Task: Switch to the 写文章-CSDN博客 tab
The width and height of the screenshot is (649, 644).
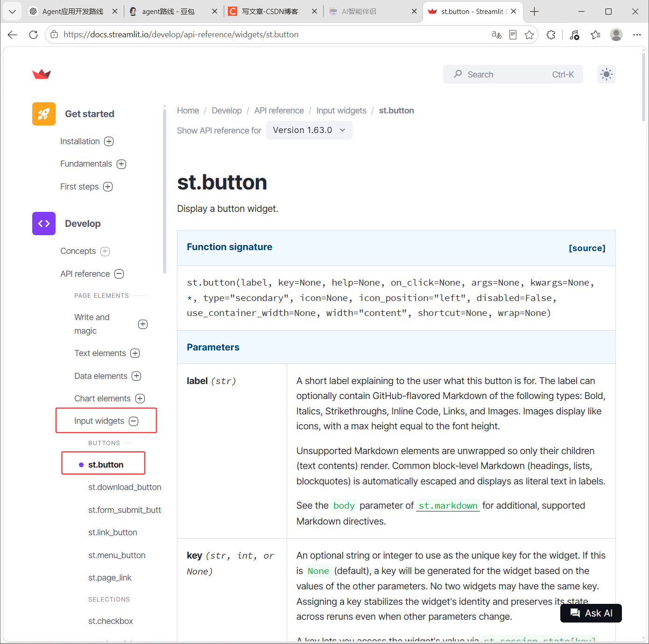Action: 270,12
